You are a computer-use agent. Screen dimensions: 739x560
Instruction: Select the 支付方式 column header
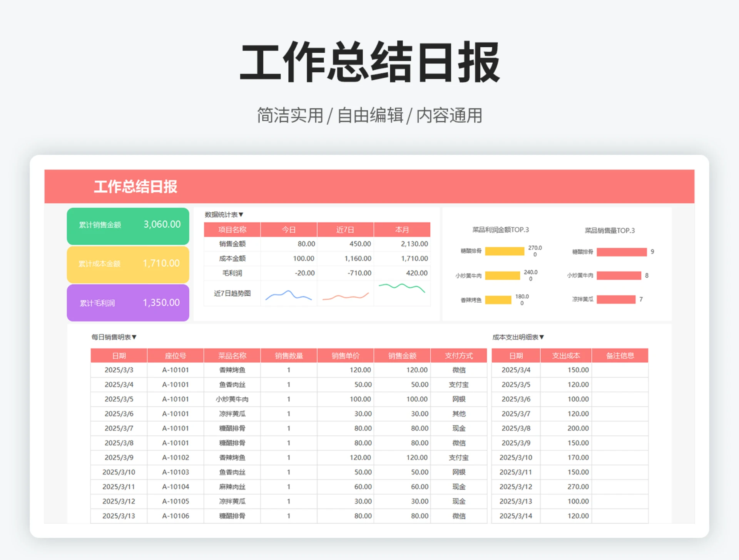[458, 355]
